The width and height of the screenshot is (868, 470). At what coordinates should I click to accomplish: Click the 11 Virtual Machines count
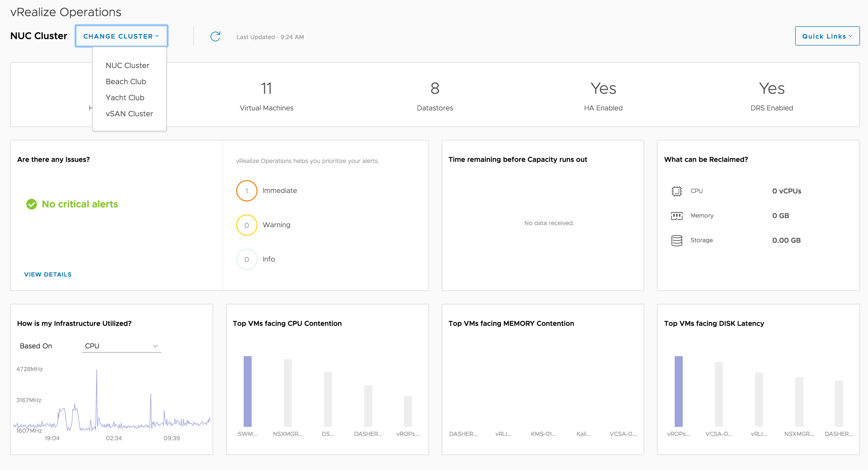coord(267,88)
